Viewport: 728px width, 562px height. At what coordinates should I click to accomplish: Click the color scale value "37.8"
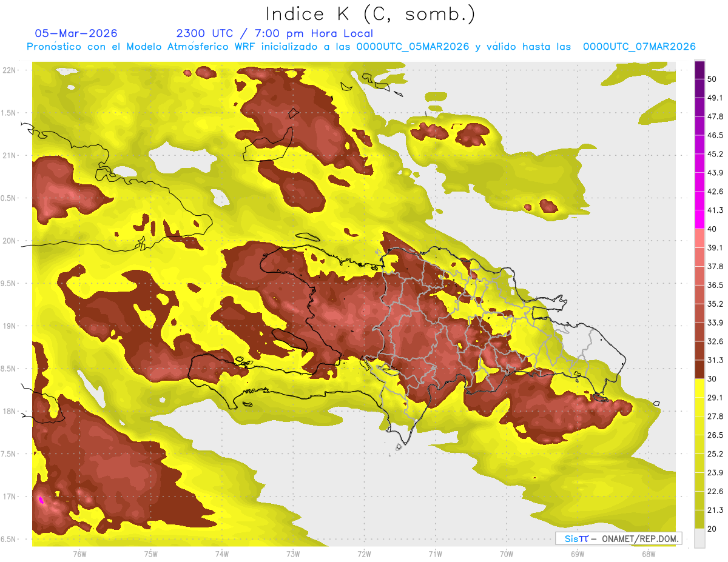715,266
